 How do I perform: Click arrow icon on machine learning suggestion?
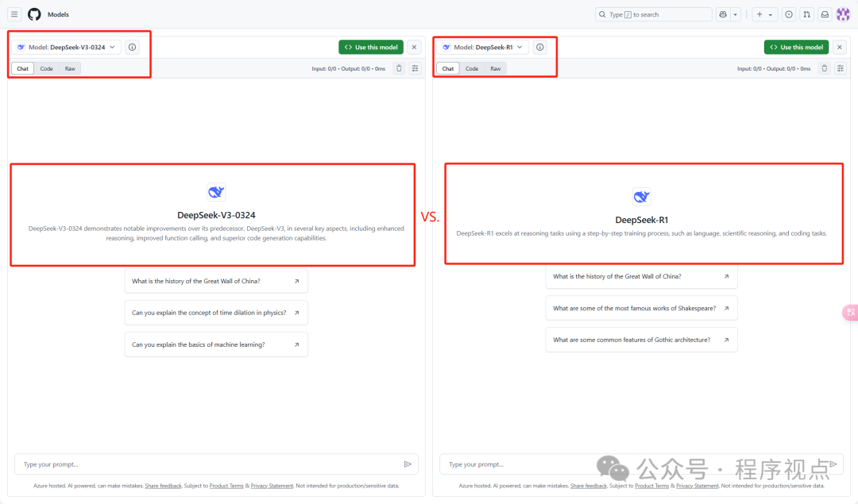(x=296, y=344)
